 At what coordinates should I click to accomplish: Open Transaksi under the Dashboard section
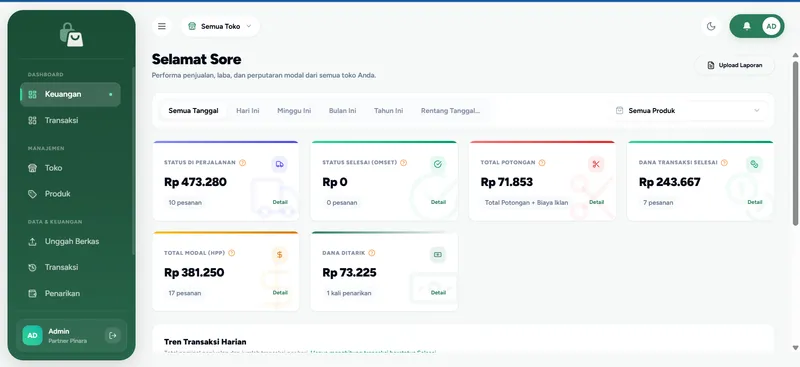[70, 120]
